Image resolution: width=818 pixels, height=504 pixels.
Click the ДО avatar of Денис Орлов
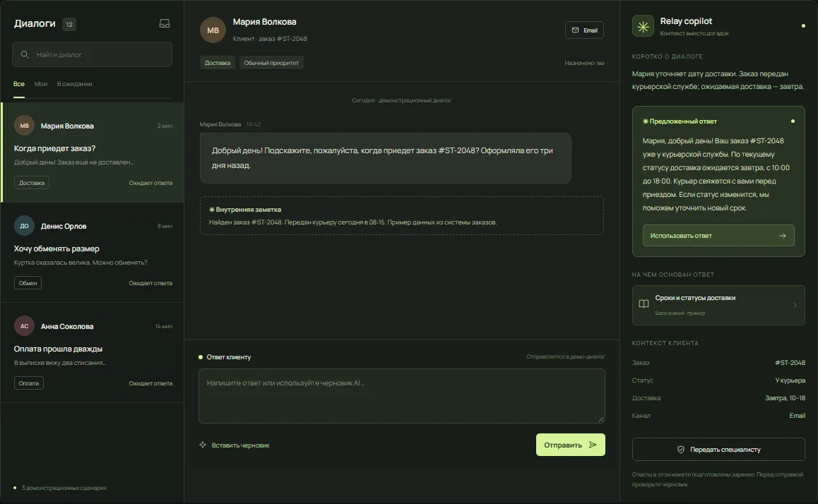(x=24, y=226)
